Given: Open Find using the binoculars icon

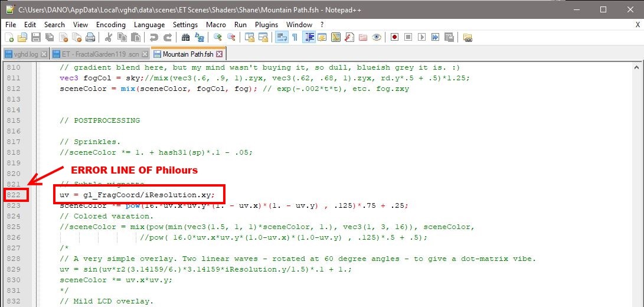Looking at the screenshot, I should 185,37.
